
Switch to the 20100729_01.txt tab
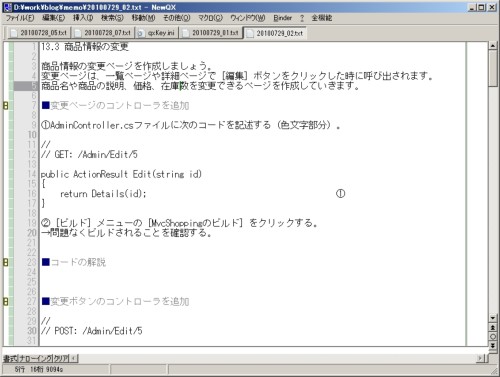(211, 33)
